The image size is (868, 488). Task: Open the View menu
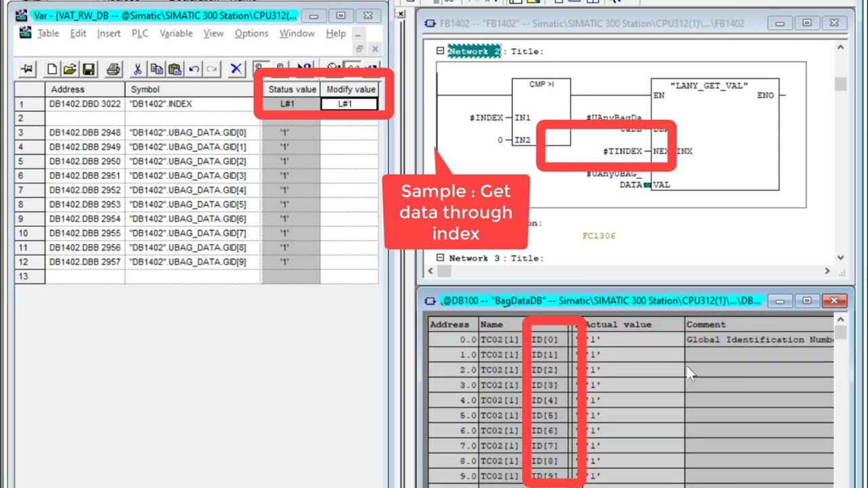(214, 33)
